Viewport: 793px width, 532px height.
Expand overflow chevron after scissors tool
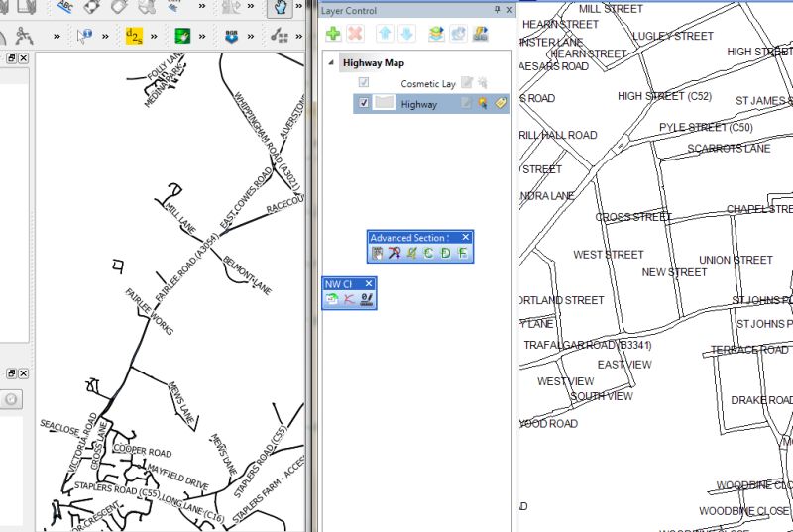pyautogui.click(x=57, y=36)
